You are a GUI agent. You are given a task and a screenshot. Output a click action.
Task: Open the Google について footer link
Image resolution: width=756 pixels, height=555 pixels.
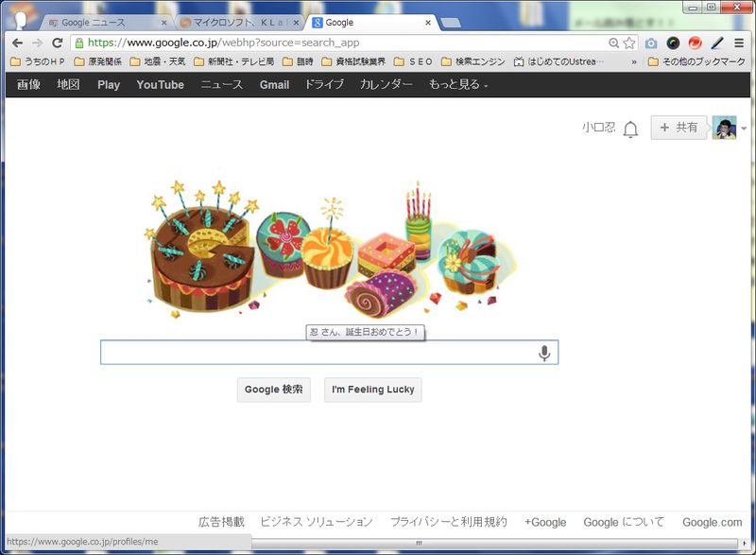point(624,522)
